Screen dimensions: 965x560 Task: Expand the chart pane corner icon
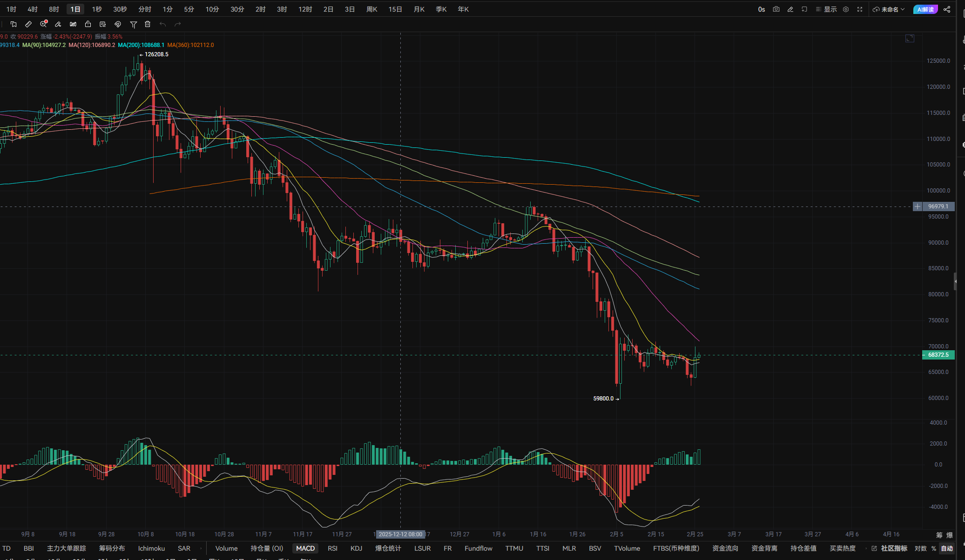point(910,38)
